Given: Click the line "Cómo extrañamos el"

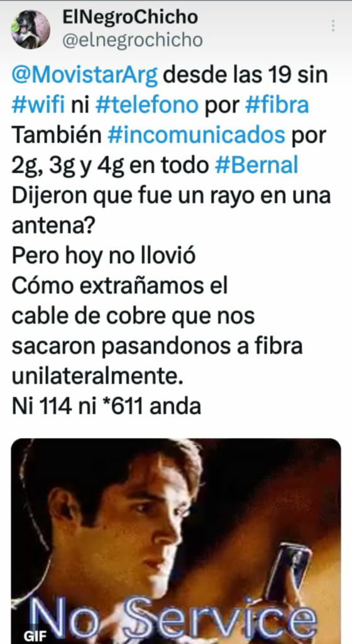Looking at the screenshot, I should point(119,286).
